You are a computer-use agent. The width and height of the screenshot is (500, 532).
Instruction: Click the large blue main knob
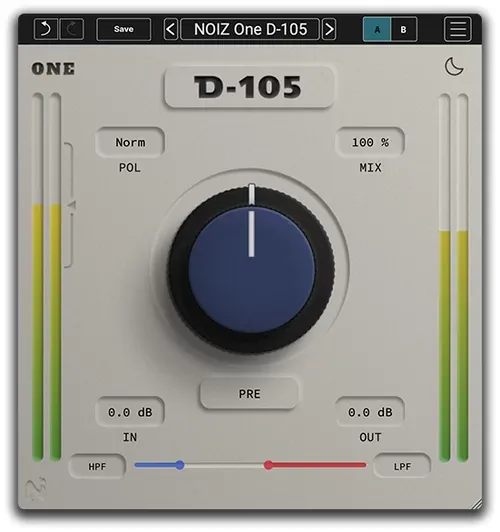[x=251, y=270]
